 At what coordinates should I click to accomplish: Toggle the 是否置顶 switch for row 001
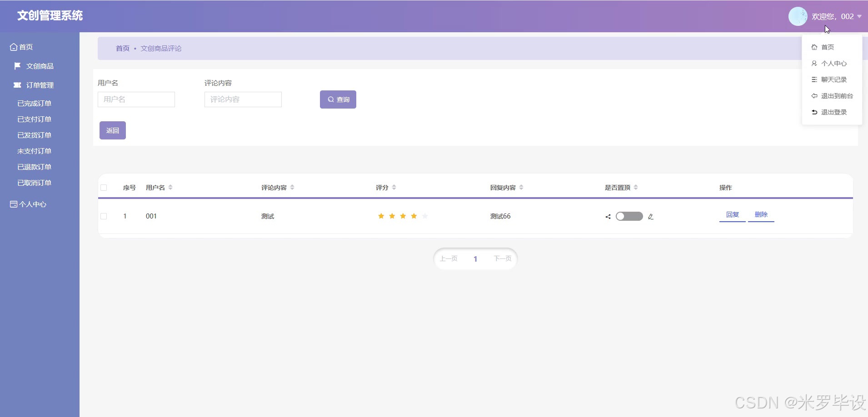(x=629, y=216)
